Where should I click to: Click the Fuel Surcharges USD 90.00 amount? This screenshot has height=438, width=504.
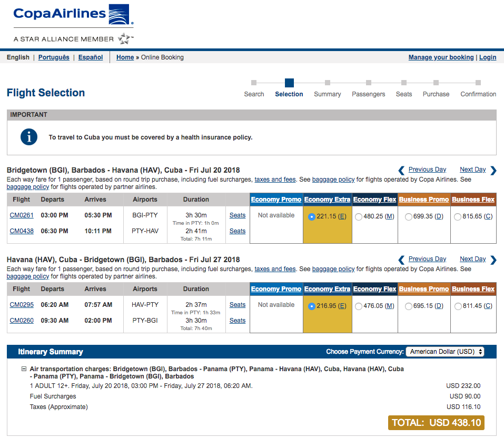pyautogui.click(x=465, y=396)
